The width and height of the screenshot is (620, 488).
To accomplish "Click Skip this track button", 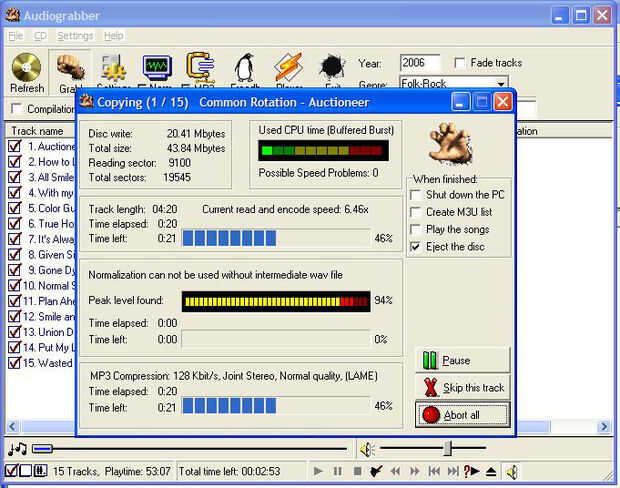I will [463, 388].
